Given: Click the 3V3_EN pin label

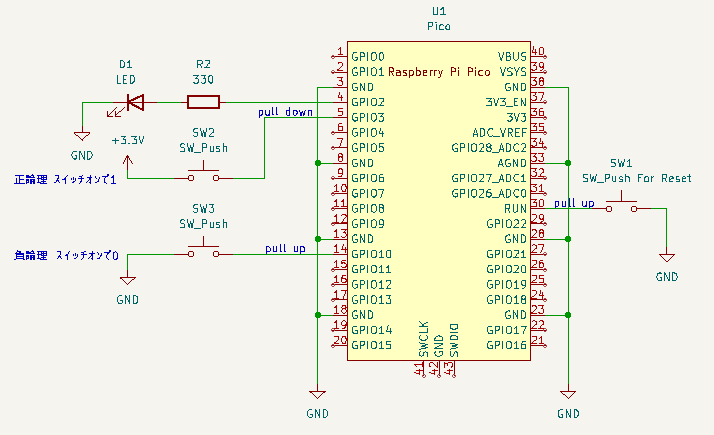Looking at the screenshot, I should pyautogui.click(x=506, y=102).
